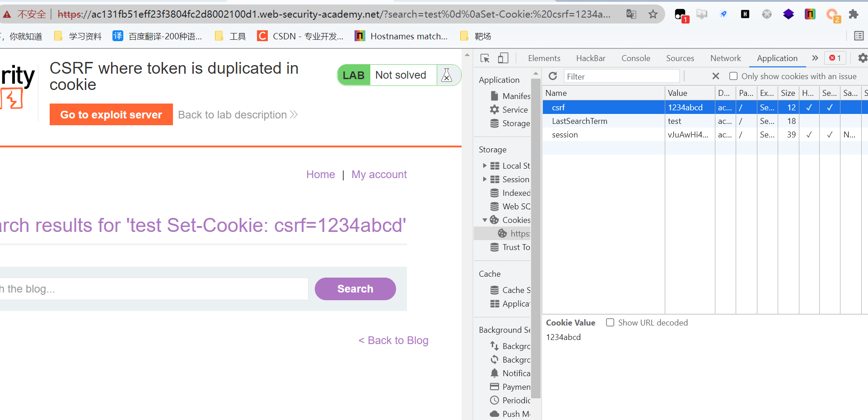Image resolution: width=868 pixels, height=420 pixels.
Task: Open the extensions puzzle-piece menu
Action: click(x=854, y=14)
